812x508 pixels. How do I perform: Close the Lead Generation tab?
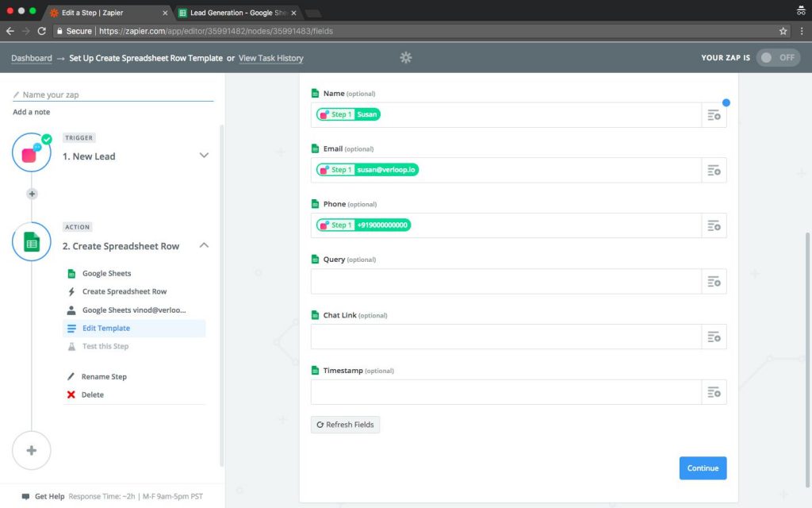tap(293, 13)
